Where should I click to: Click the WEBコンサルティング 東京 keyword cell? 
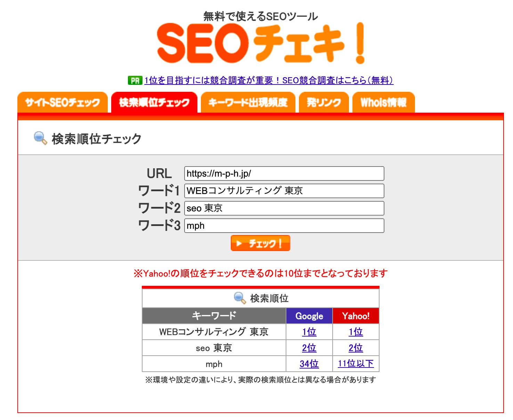click(x=214, y=332)
